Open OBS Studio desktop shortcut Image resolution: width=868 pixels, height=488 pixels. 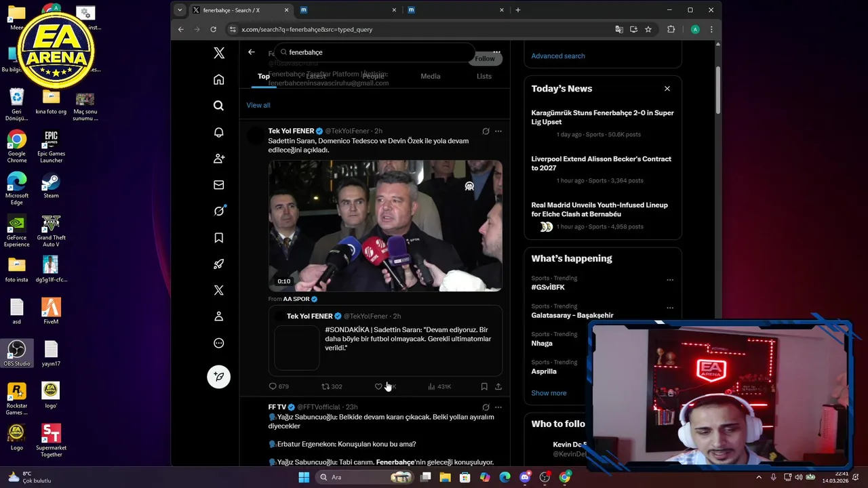[x=17, y=354]
